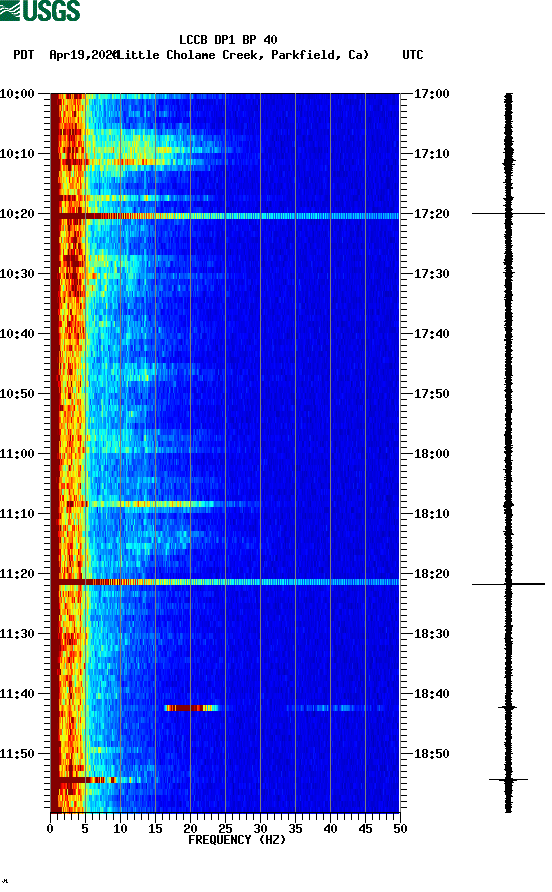Viewport: 552px width, 892px height.
Task: Click the '17:20' UTC time label
Action: 431,214
